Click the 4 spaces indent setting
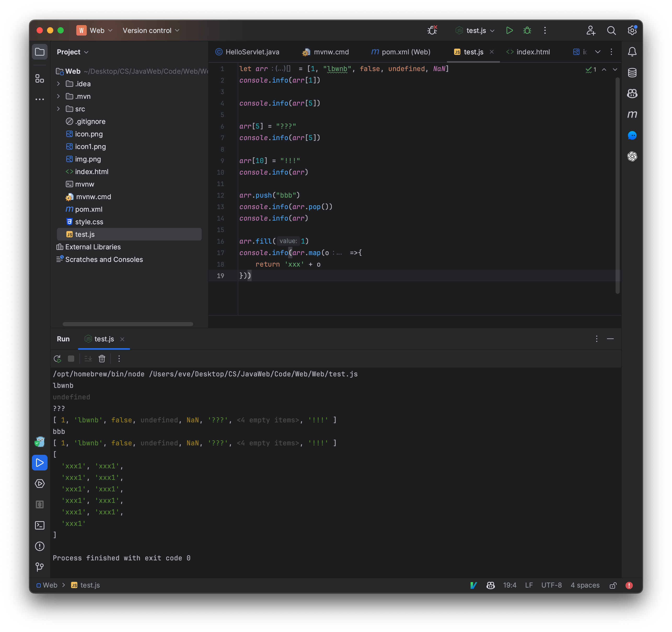Image resolution: width=672 pixels, height=632 pixels. (585, 585)
